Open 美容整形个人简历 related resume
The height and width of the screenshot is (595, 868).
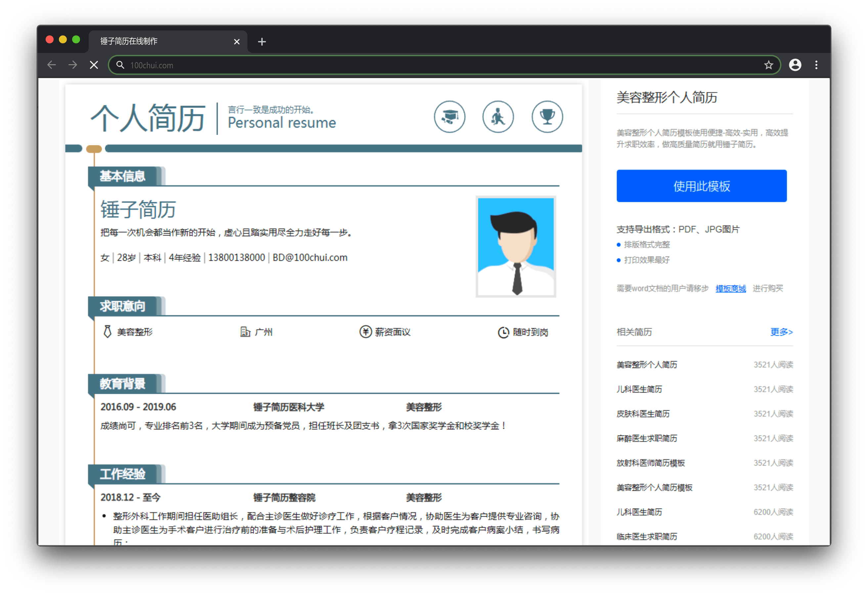pyautogui.click(x=646, y=364)
